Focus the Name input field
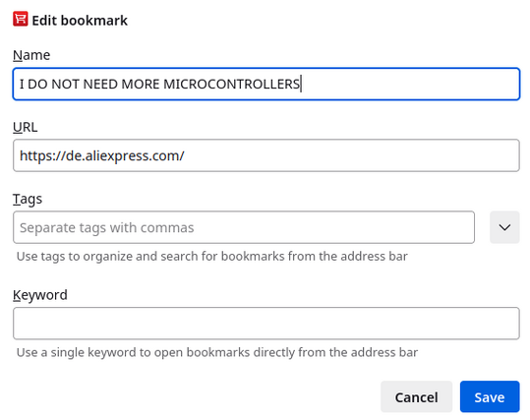The width and height of the screenshot is (530, 420). 266,84
